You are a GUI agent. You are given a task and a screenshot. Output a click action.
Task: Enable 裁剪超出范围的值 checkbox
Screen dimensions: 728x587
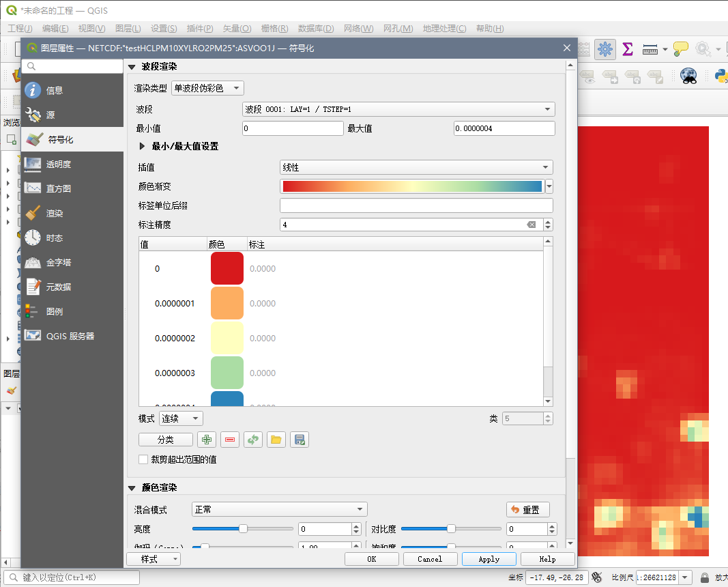click(x=143, y=459)
